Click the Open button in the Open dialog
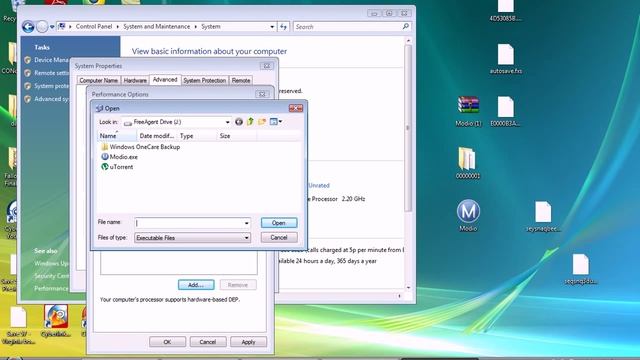 coord(279,223)
